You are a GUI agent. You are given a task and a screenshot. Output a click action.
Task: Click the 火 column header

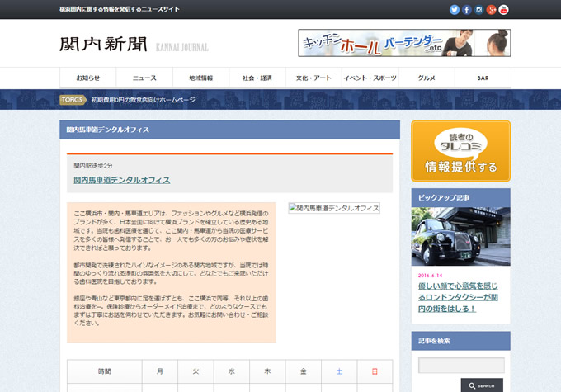click(x=196, y=371)
